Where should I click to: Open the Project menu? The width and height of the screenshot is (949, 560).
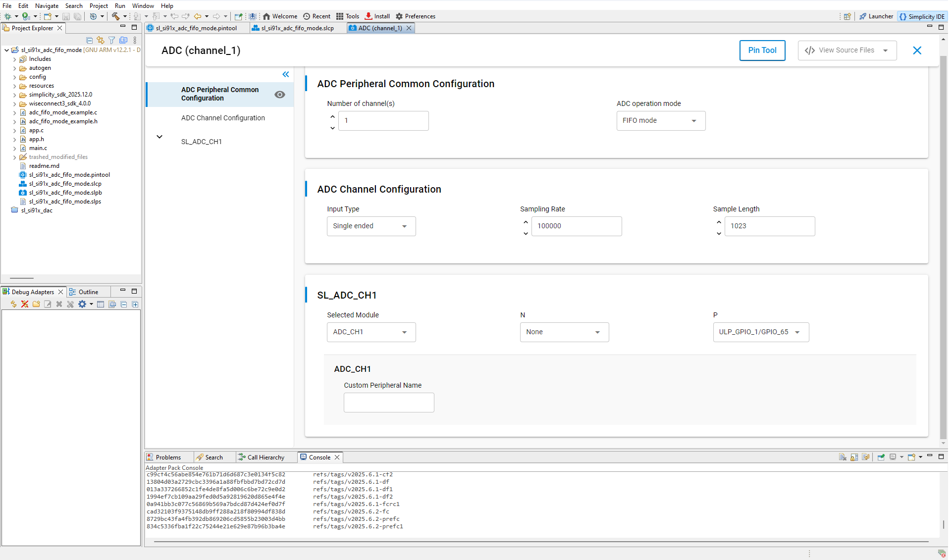tap(99, 6)
